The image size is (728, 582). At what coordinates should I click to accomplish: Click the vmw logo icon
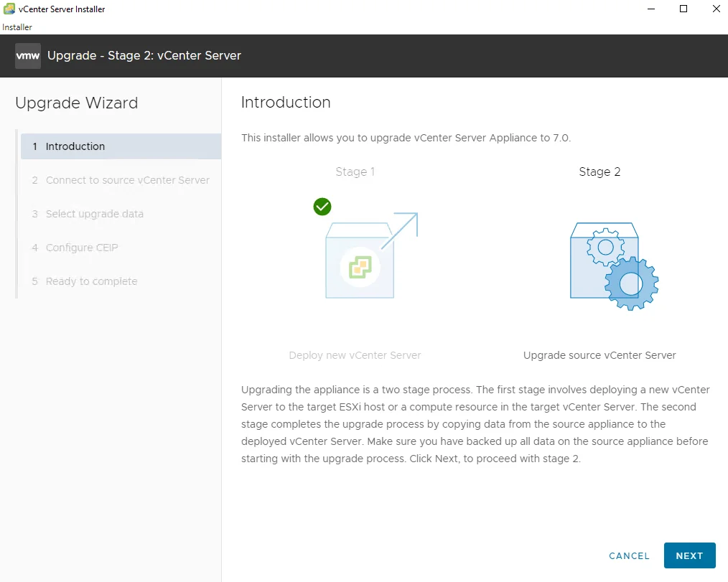pyautogui.click(x=28, y=56)
